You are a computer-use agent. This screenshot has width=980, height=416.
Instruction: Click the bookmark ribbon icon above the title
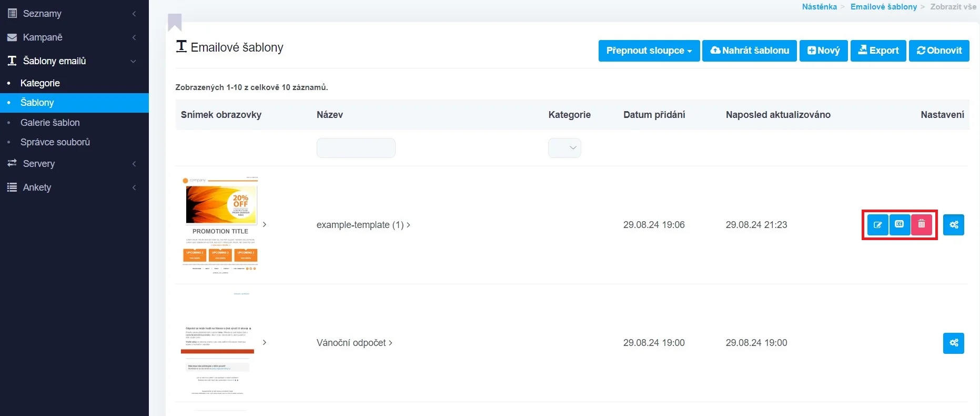click(175, 22)
